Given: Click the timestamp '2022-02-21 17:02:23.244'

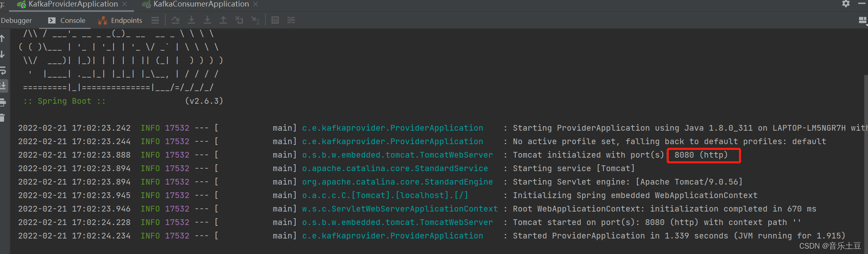Looking at the screenshot, I should (74, 141).
